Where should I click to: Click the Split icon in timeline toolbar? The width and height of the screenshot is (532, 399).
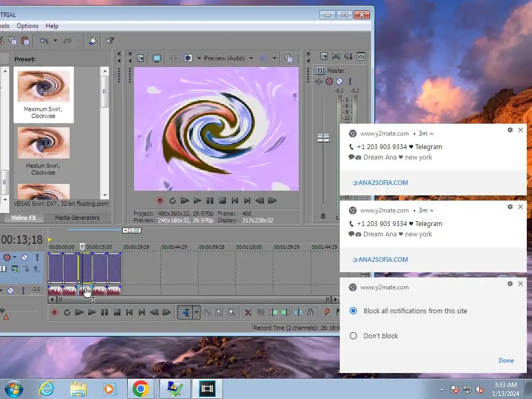298,312
